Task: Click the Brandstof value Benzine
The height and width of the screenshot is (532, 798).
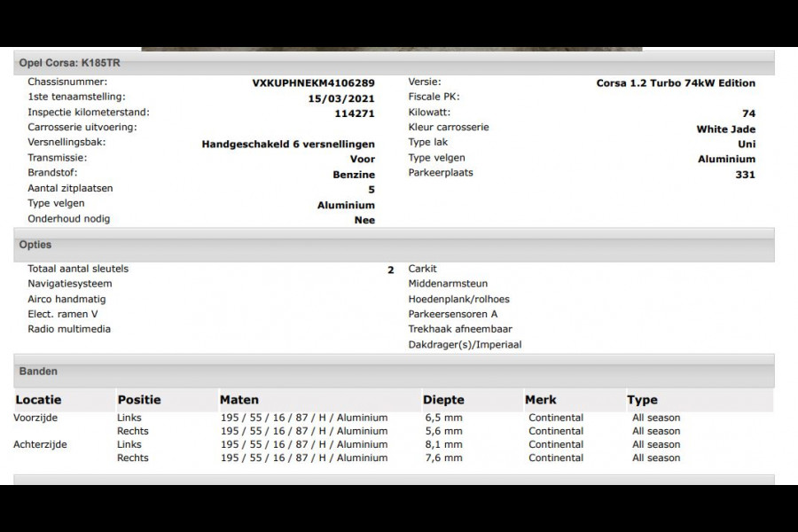Action: tap(354, 175)
